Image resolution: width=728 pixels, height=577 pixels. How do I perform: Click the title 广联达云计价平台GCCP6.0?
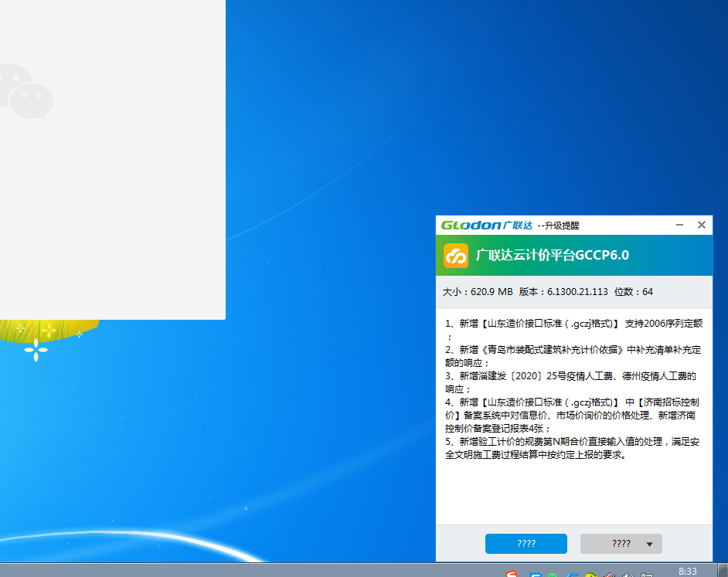pos(553,256)
